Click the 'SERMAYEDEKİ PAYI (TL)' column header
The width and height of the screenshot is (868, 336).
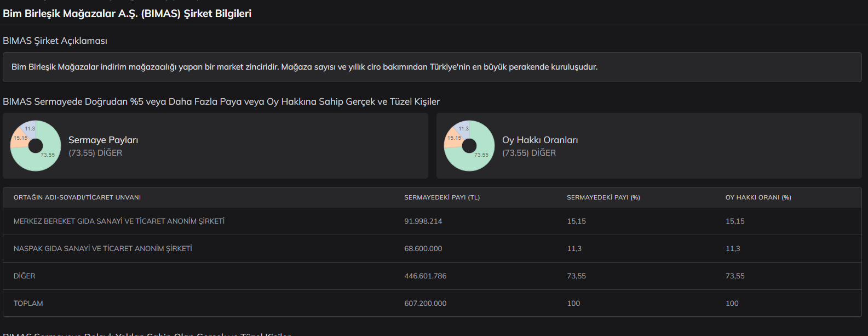coord(442,197)
